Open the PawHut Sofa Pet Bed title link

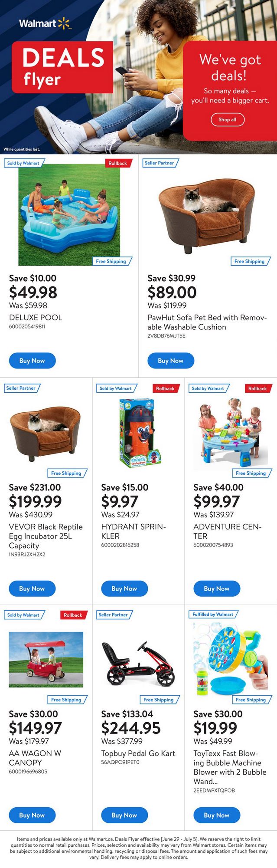207,322
